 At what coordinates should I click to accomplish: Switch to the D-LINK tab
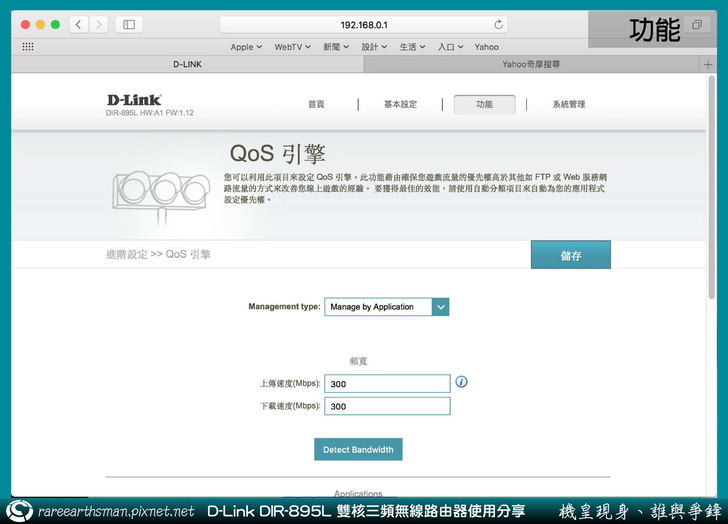[188, 65]
